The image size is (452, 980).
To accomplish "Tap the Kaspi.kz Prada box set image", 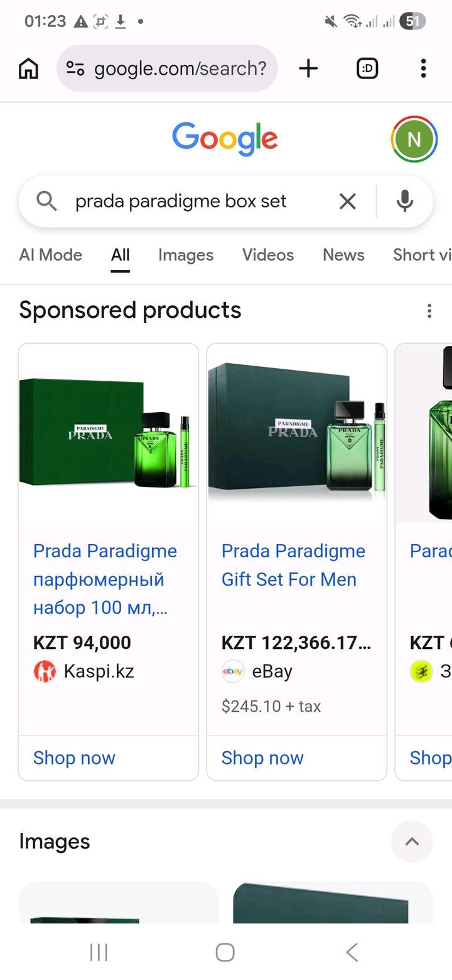I will [109, 433].
